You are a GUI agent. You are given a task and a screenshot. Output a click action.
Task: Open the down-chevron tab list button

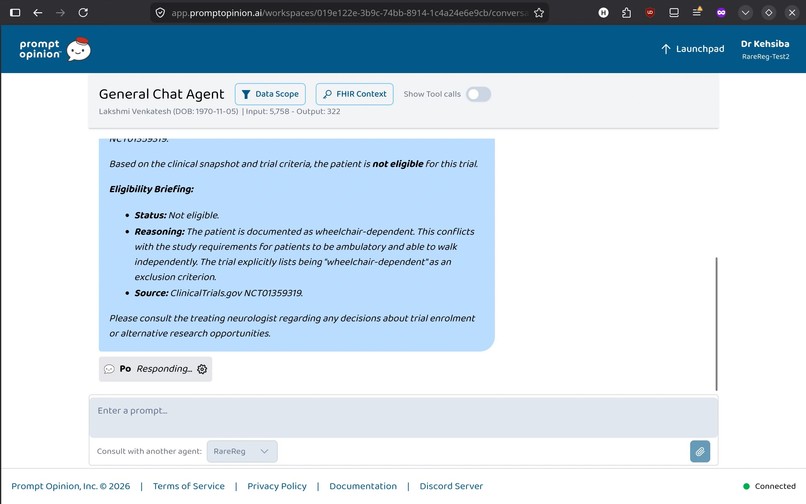745,13
